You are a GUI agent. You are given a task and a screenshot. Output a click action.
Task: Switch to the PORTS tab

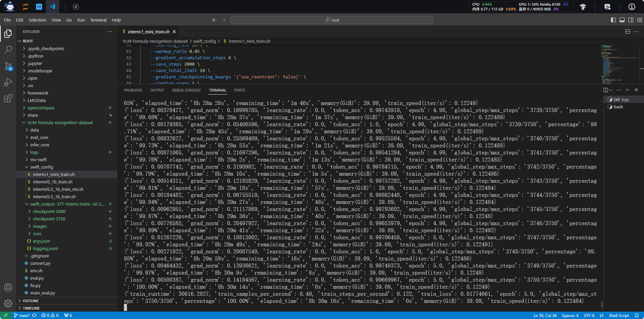pos(240,90)
